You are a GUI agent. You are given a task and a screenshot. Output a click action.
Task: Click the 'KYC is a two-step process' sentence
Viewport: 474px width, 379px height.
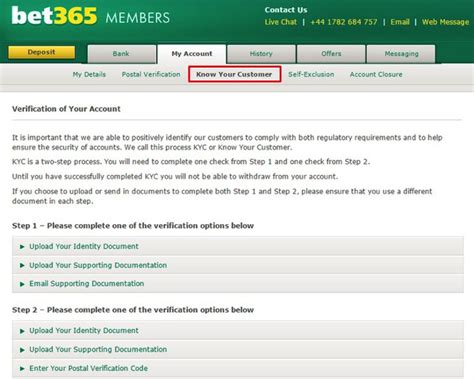tap(191, 162)
